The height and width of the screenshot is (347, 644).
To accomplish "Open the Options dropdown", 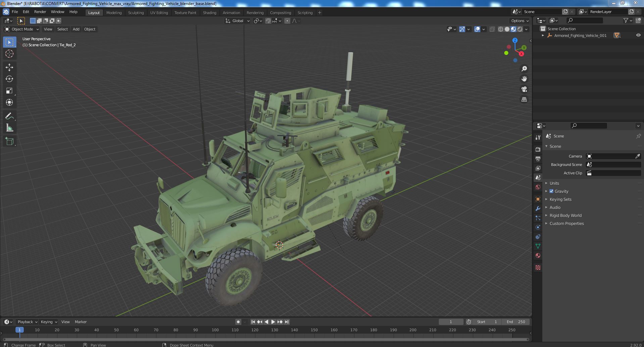I will click(x=520, y=21).
